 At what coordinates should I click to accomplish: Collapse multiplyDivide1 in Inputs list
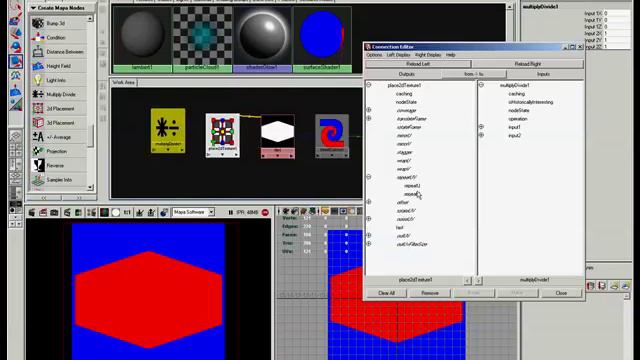click(481, 85)
